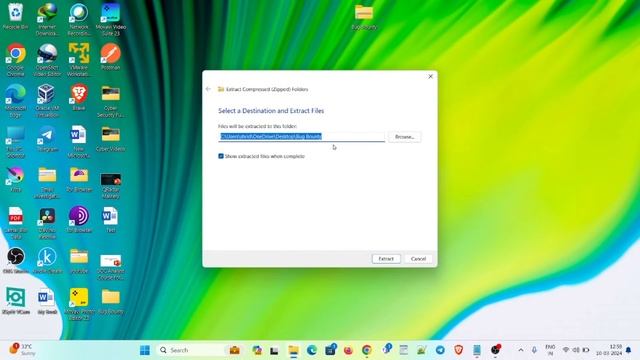Click the microphone icon in system tray
Image resolution: width=640 pixels, height=360 pixels.
pos(534,350)
